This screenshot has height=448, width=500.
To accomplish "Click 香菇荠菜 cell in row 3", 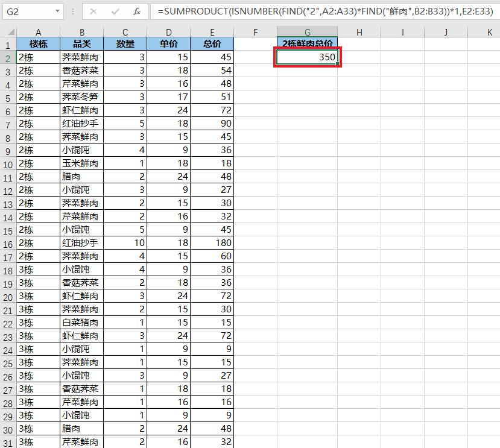I will pyautogui.click(x=82, y=71).
